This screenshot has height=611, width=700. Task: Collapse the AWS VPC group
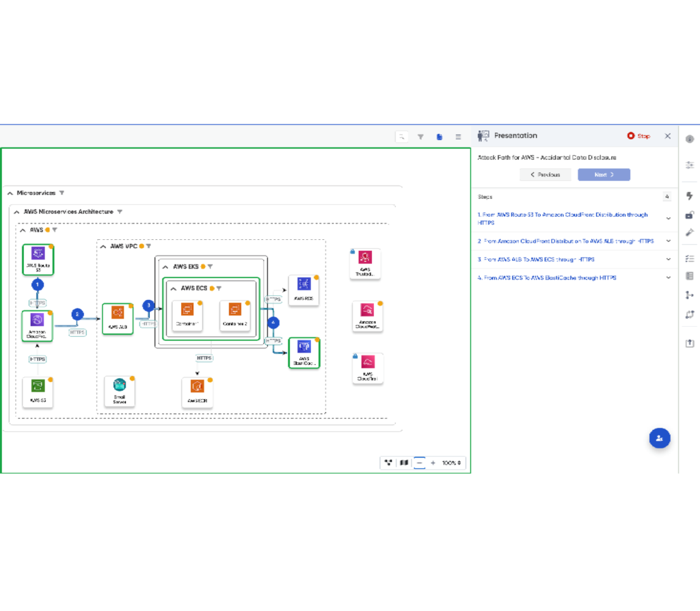click(103, 246)
